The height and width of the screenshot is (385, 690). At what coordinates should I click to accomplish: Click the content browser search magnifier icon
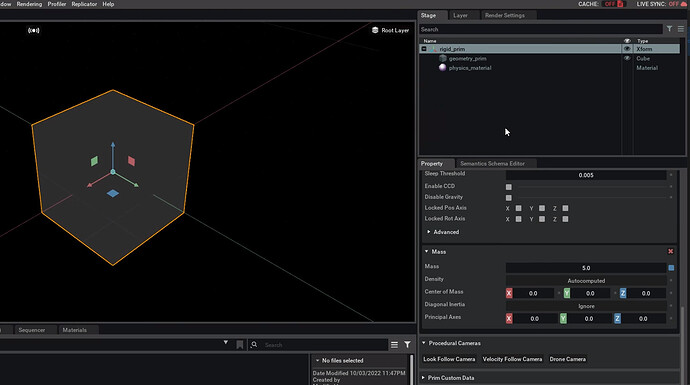[x=254, y=345]
